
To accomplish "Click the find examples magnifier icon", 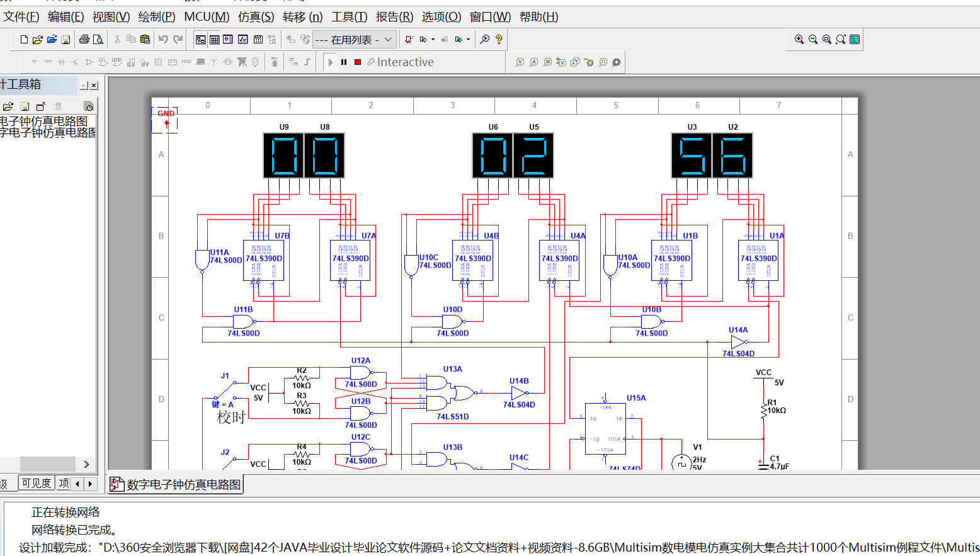I will 485,40.
